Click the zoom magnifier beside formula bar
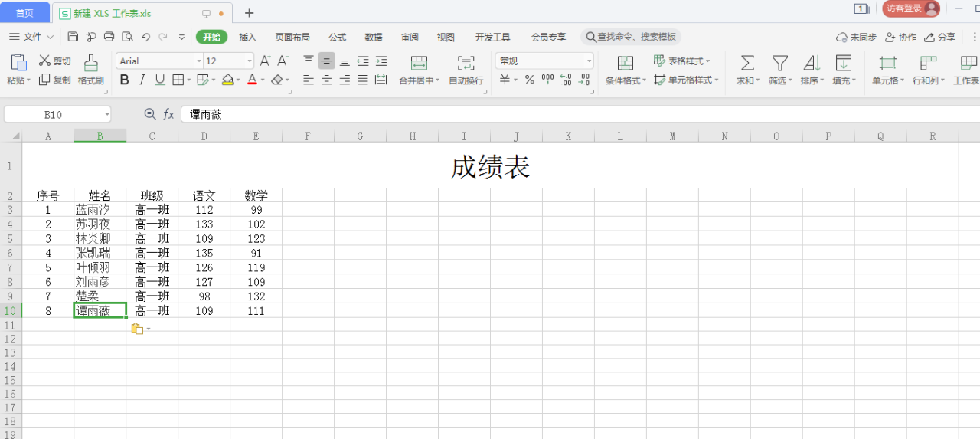 (x=150, y=114)
